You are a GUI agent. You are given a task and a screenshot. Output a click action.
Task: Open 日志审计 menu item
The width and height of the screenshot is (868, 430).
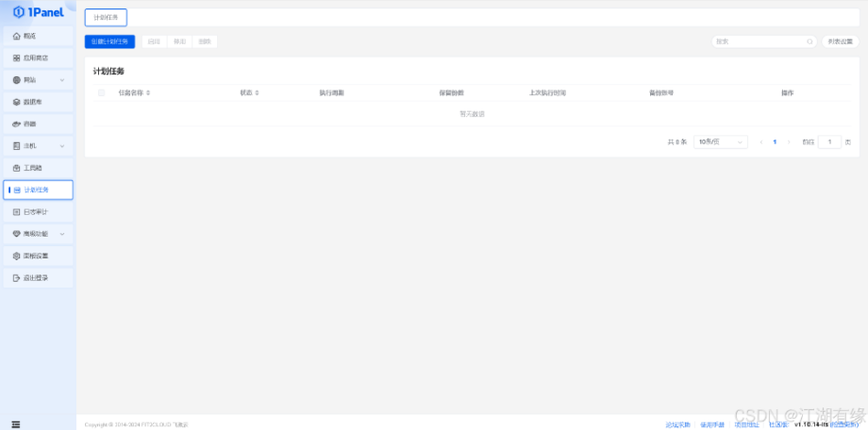pos(38,211)
